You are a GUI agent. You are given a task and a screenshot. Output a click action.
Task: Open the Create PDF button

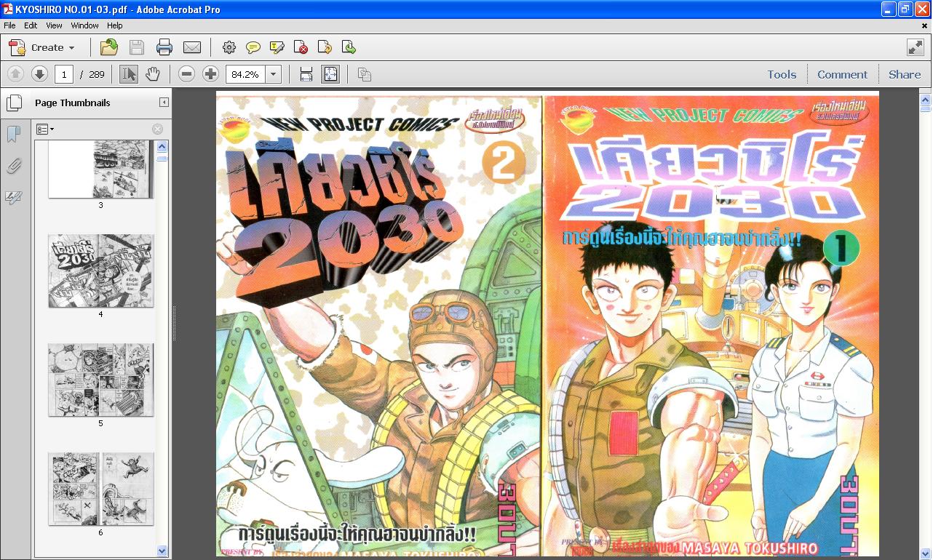(x=41, y=47)
